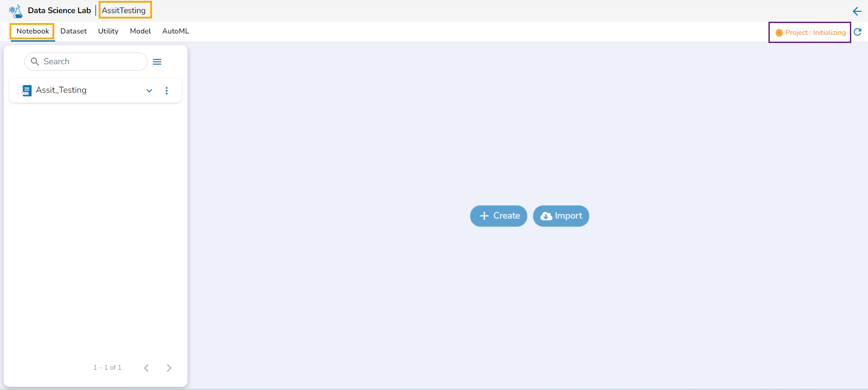Click into the notebook Search field
The image size is (868, 390).
(x=86, y=62)
